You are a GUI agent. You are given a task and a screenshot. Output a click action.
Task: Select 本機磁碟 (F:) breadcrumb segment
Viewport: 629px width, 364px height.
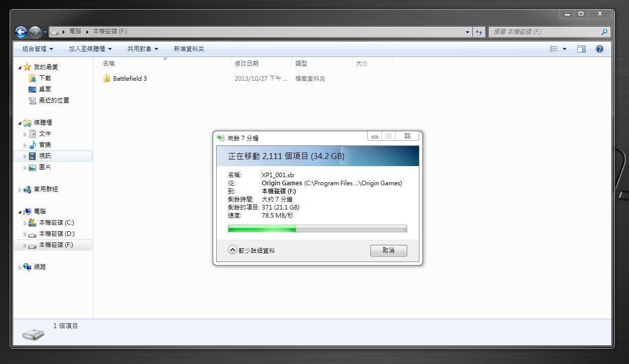110,31
